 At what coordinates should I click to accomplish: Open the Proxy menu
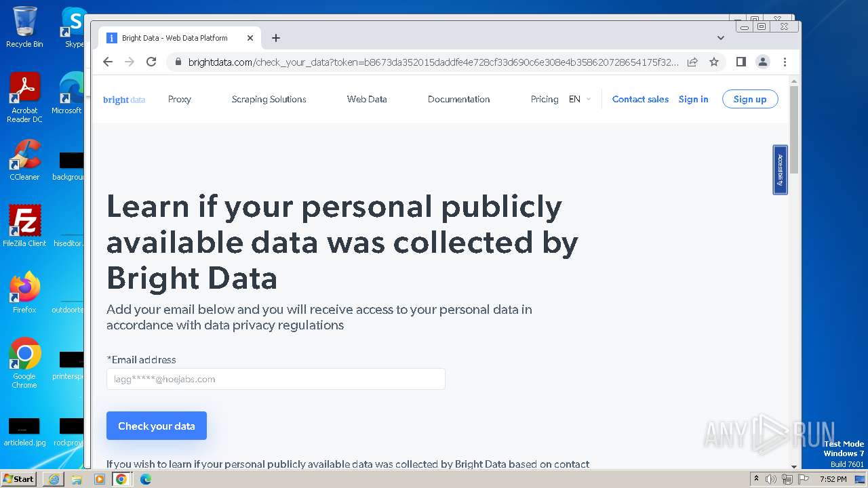point(180,99)
